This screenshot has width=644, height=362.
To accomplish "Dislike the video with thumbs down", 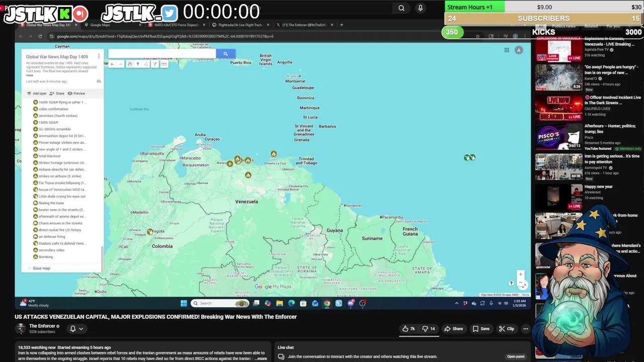I will click(429, 329).
